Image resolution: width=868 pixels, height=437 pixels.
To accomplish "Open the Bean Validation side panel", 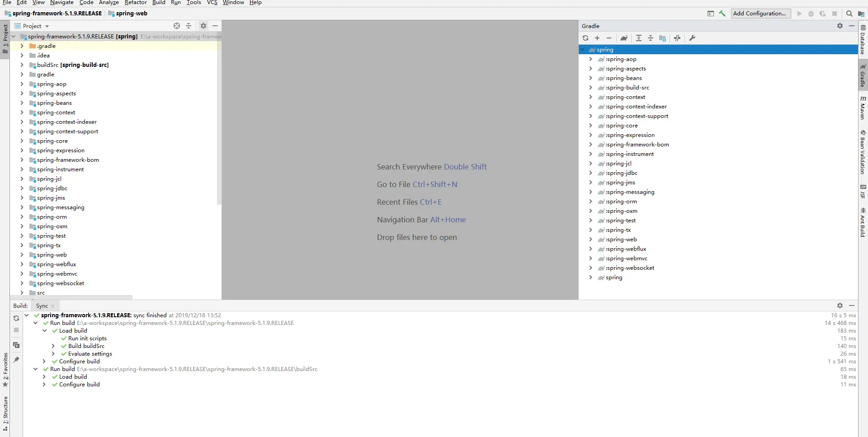I will 863,152.
